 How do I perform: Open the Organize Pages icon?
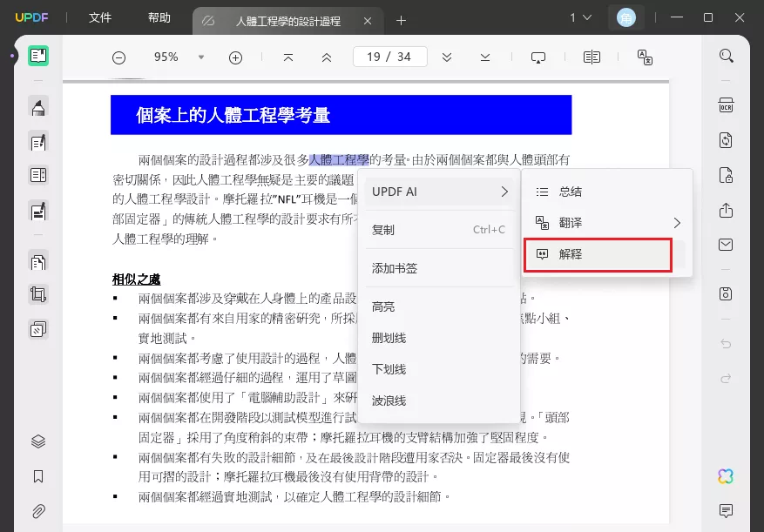tap(38, 175)
